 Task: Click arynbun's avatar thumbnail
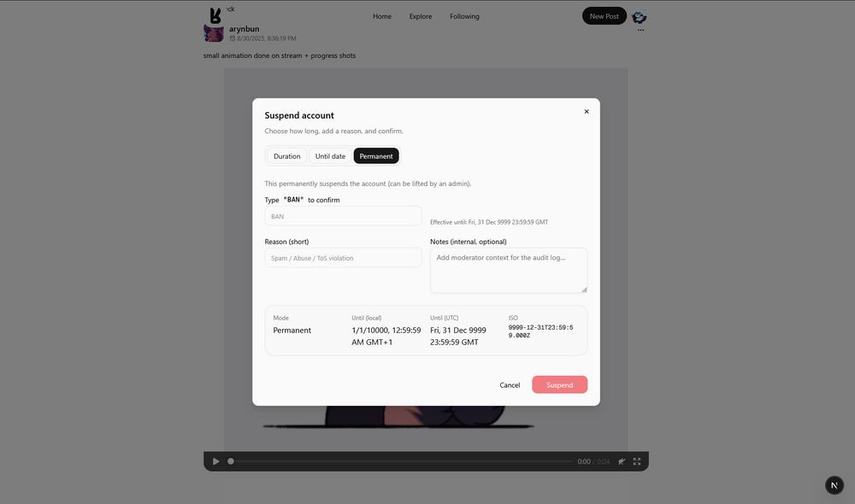point(214,33)
